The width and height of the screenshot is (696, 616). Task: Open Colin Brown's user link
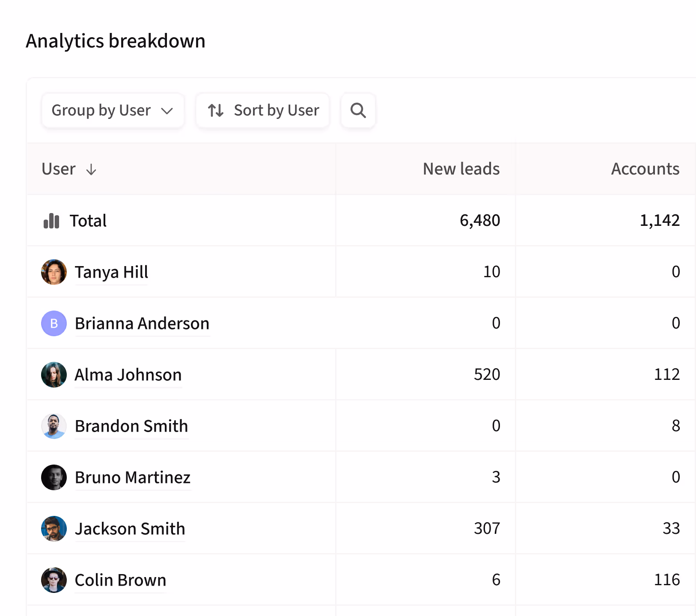[x=120, y=580]
